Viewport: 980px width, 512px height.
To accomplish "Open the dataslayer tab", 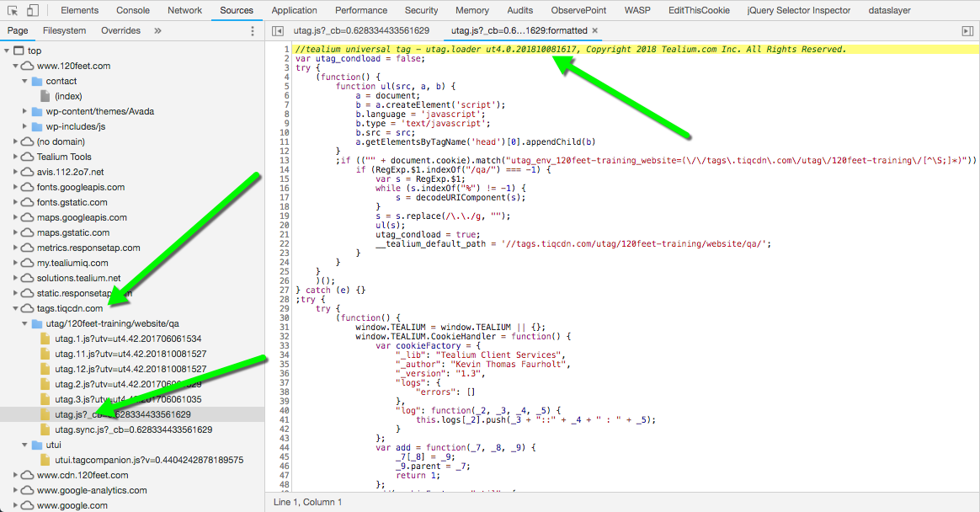I will tap(889, 11).
